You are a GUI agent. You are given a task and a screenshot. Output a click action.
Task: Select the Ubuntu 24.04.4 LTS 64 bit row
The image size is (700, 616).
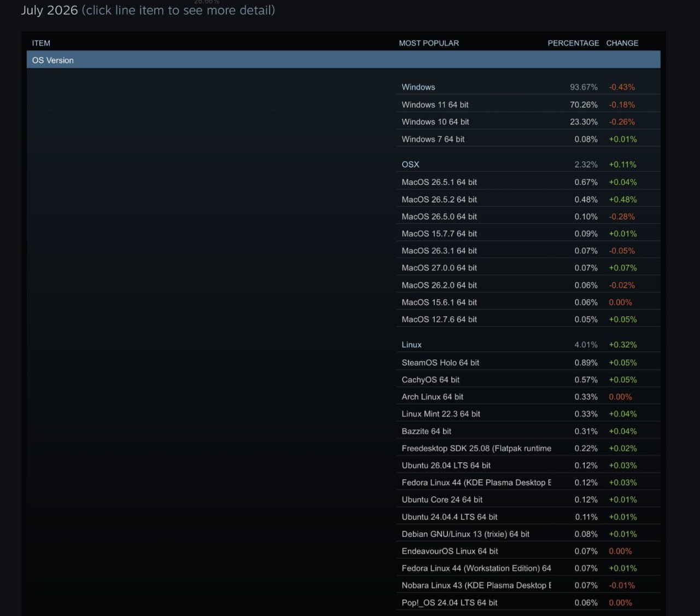pos(528,516)
